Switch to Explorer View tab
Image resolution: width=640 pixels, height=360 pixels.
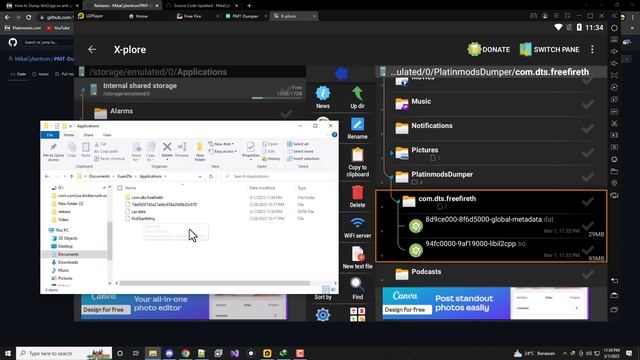click(107, 135)
